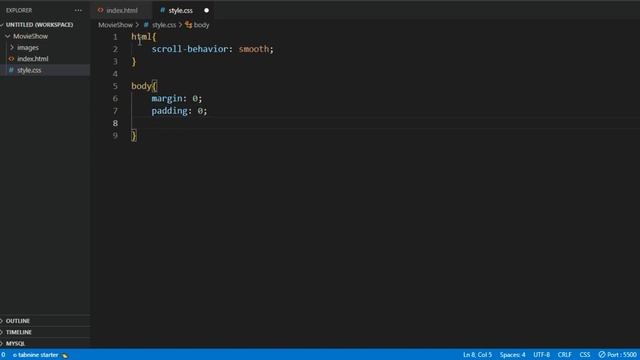640x360 pixels.
Task: Click the smooth value on line 2
Action: [x=254, y=49]
